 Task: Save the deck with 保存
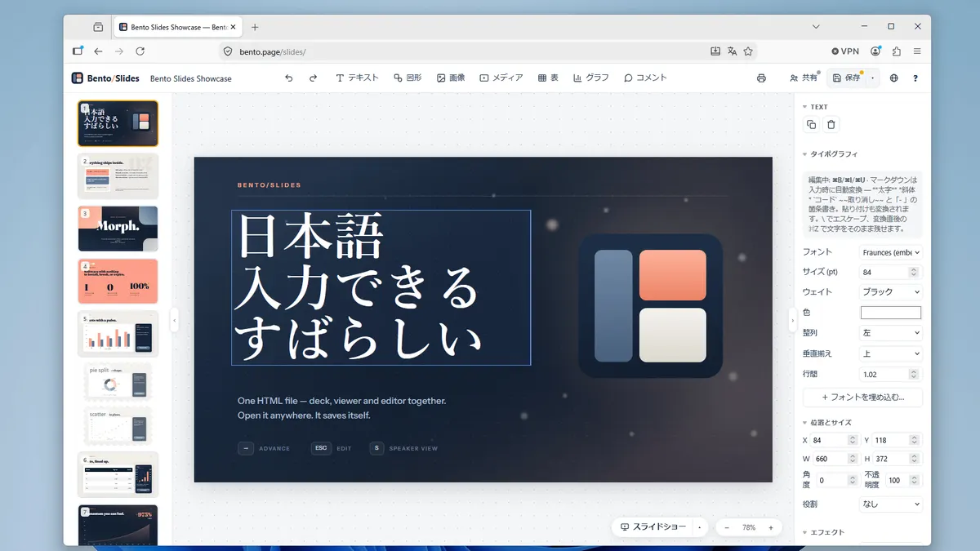click(x=847, y=78)
